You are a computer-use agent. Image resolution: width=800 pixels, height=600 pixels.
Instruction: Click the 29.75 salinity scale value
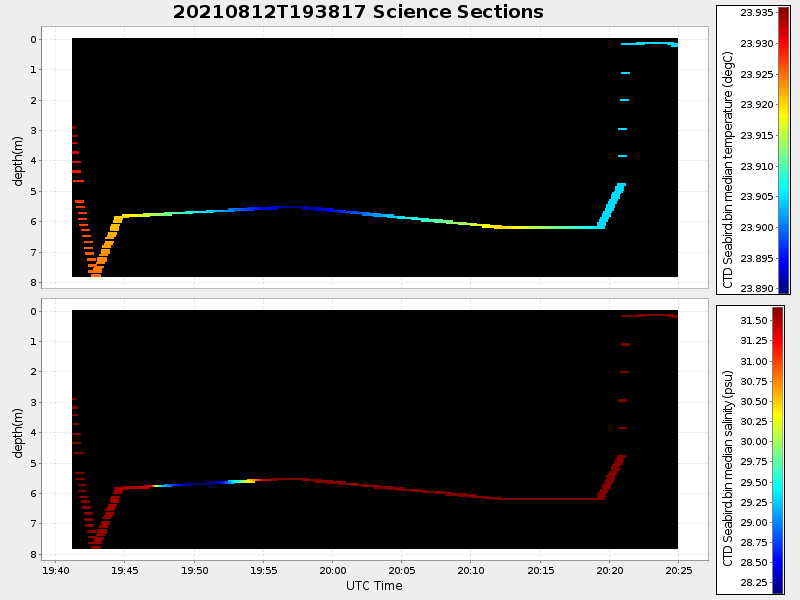(754, 461)
